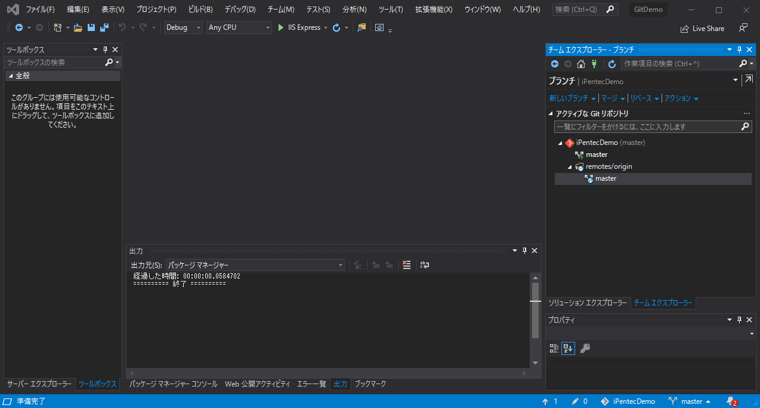Switch to Package Manager Console tab
Viewport: 760px width, 408px height.
tap(173, 384)
